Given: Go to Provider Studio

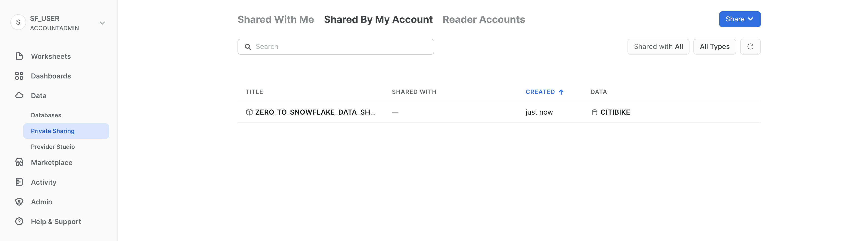Looking at the screenshot, I should point(53,147).
